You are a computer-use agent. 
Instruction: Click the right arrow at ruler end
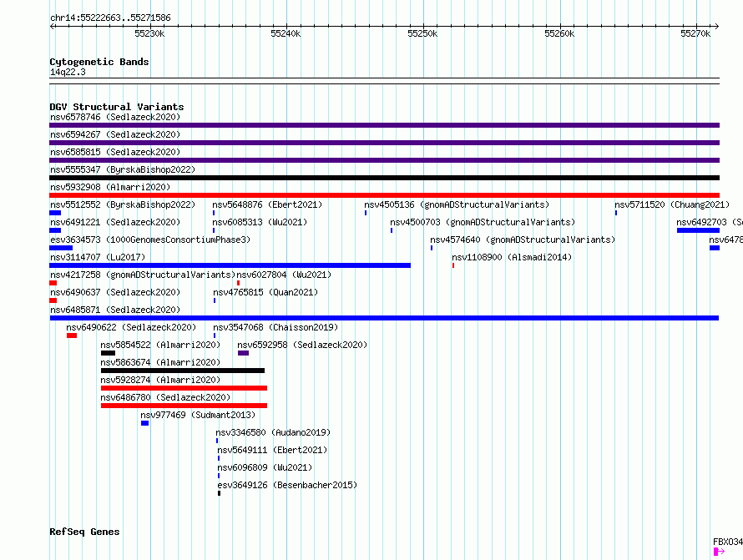717,26
